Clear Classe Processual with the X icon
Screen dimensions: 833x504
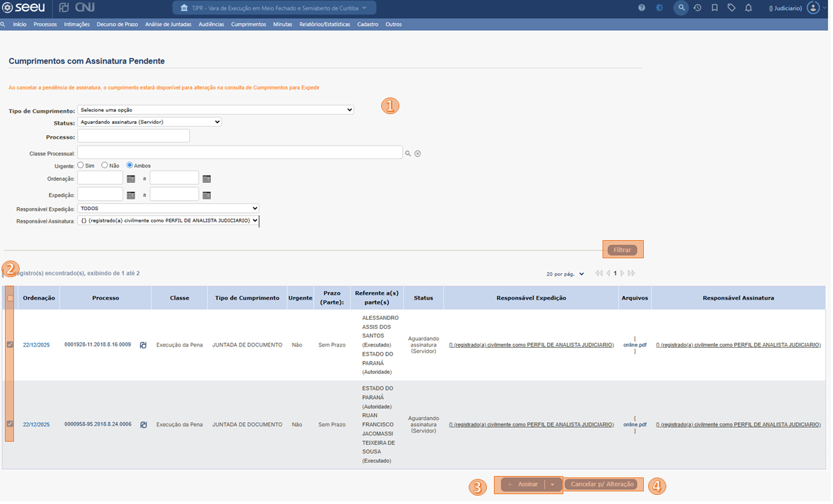[x=418, y=153]
